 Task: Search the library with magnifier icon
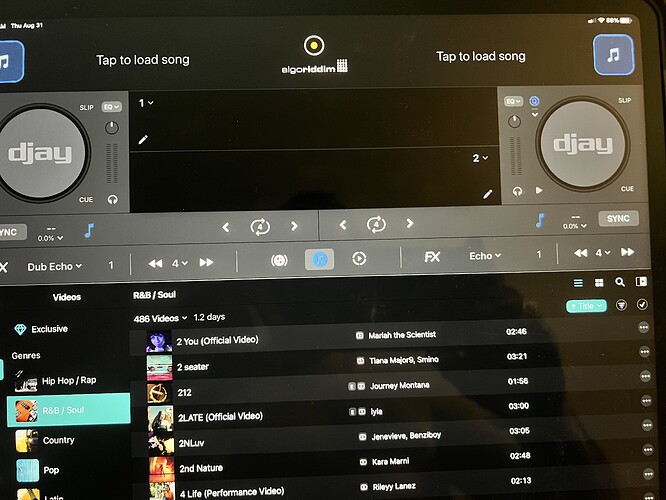pos(620,282)
